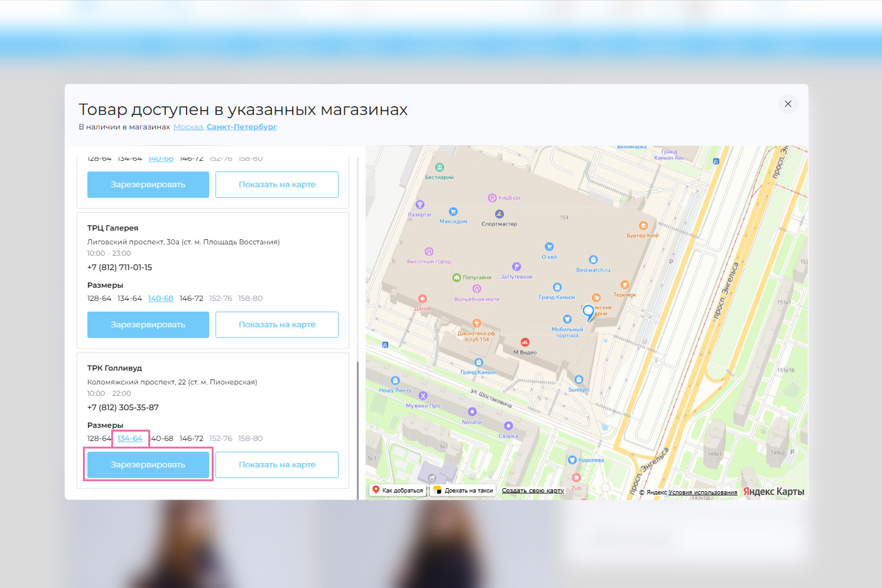Switch to the Москва city tab
Viewport: 882px width, 588px height.
(188, 127)
